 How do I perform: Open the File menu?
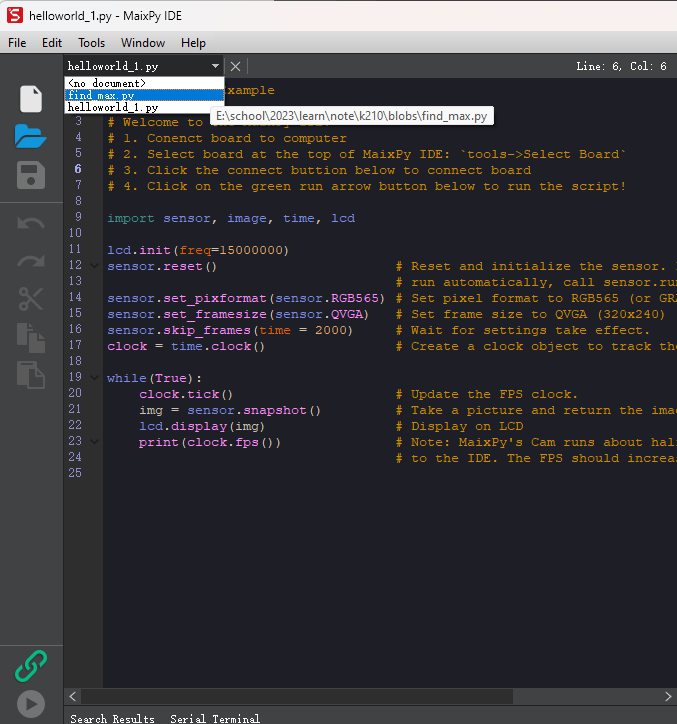click(17, 43)
